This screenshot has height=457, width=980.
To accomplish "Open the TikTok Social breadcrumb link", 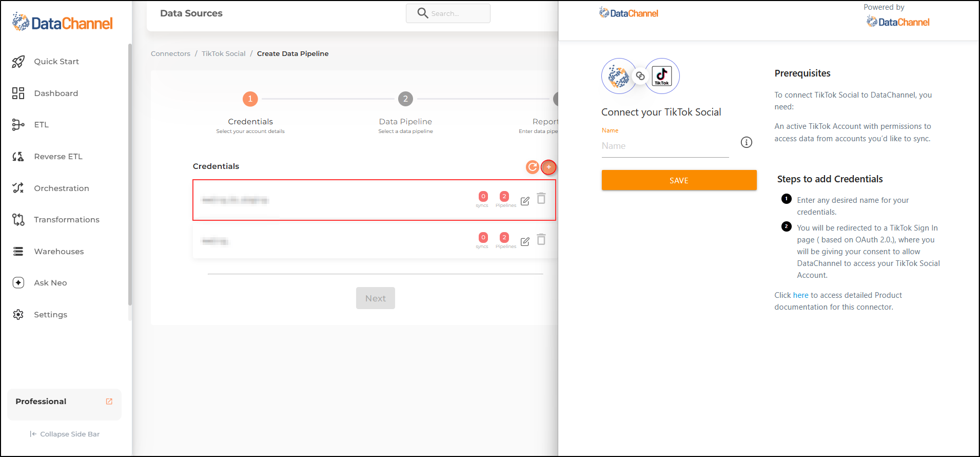I will [224, 53].
